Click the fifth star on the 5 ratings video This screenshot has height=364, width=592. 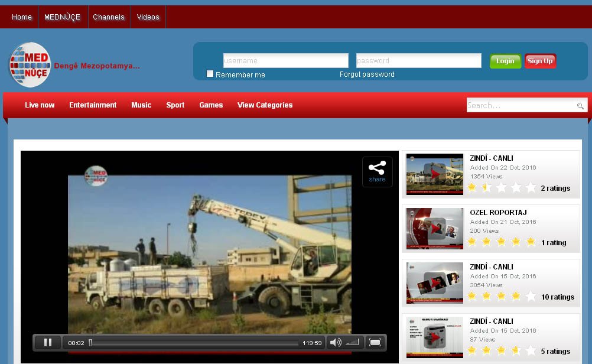pos(531,350)
